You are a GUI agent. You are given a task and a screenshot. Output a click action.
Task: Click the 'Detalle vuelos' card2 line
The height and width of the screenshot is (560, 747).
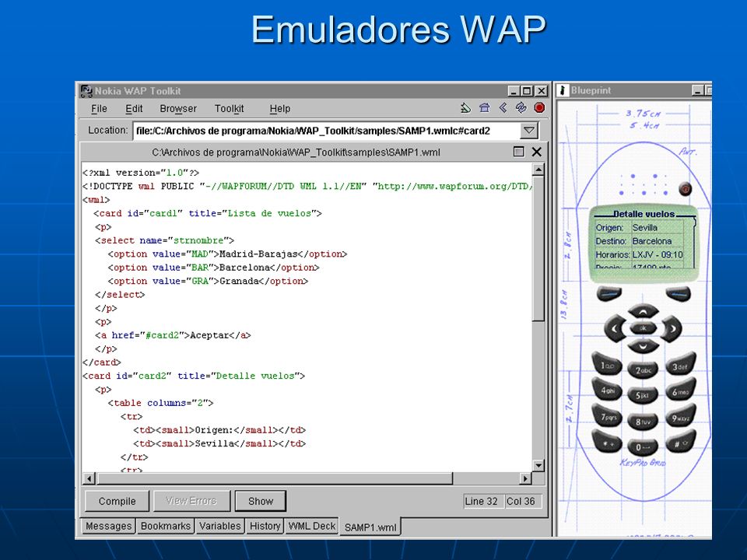(x=194, y=376)
